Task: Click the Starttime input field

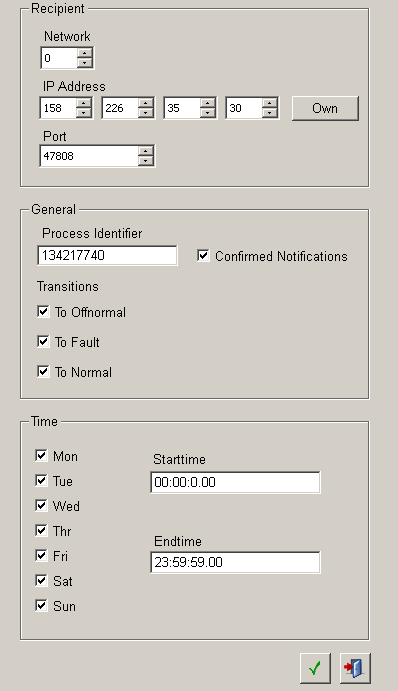Action: [x=235, y=482]
